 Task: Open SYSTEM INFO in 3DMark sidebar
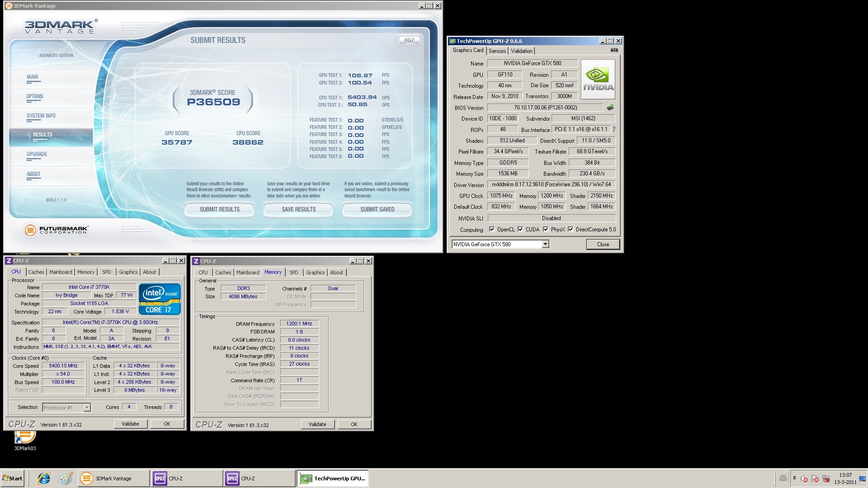pos(41,116)
